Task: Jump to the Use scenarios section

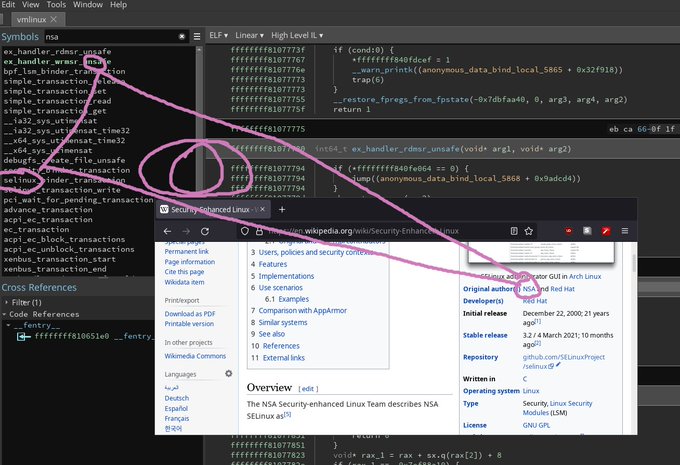Action: click(x=281, y=288)
